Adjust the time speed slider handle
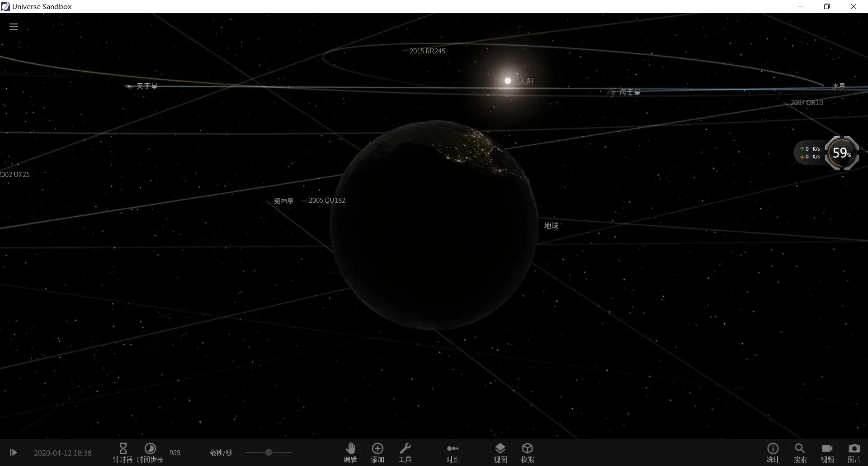This screenshot has width=868, height=466. click(x=269, y=452)
